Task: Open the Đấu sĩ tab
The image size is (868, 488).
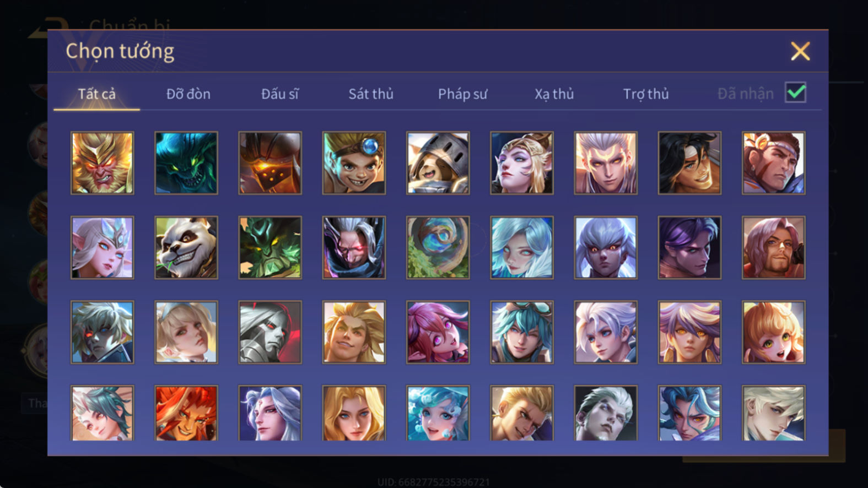Action: point(280,94)
